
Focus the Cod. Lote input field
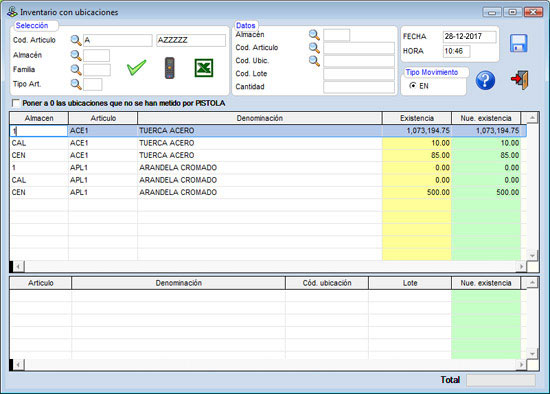pyautogui.click(x=359, y=74)
